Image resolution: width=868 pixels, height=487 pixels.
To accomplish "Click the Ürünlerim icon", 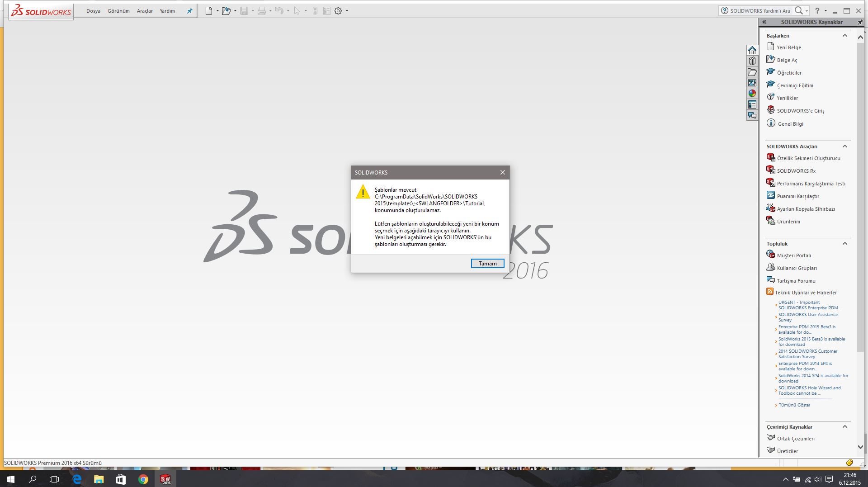I will (771, 220).
